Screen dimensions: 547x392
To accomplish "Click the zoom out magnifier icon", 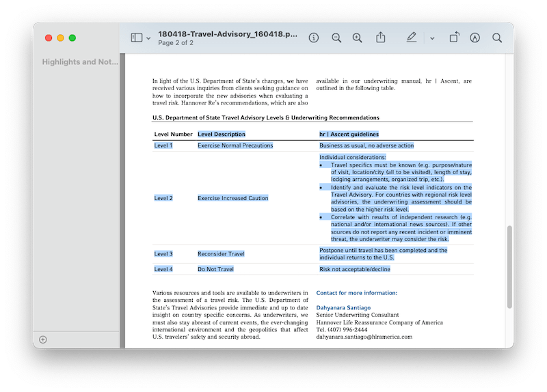I will point(336,38).
